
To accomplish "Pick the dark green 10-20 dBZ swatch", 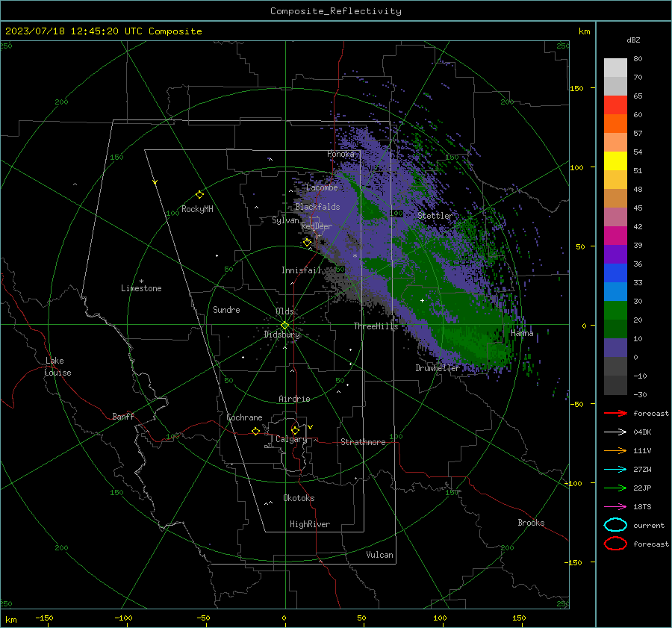I will point(615,329).
